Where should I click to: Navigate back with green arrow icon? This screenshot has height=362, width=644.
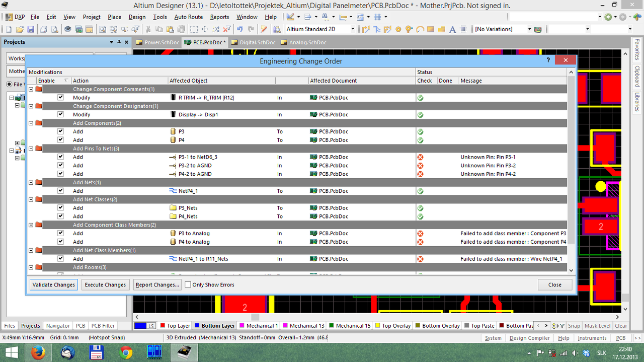608,17
